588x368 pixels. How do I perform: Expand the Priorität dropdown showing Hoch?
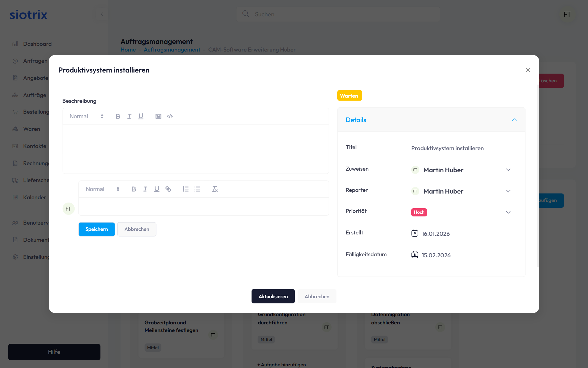tap(508, 212)
